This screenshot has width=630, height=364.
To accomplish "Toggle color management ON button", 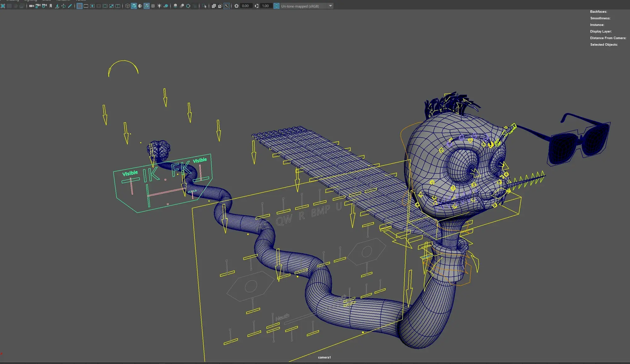I will [x=276, y=6].
